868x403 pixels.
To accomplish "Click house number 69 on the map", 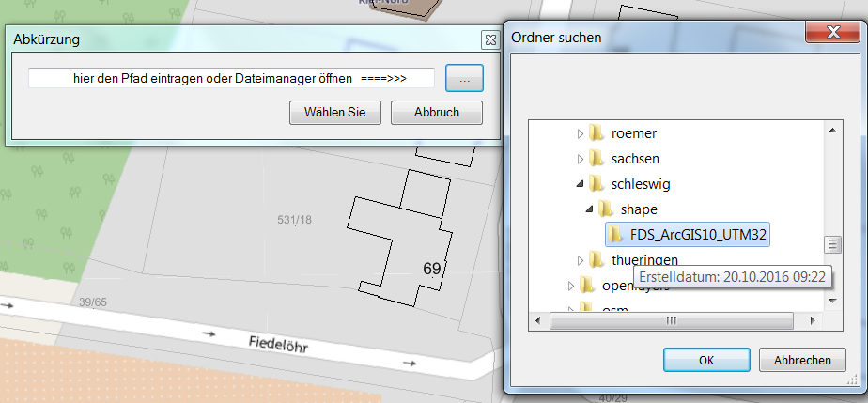I will (x=432, y=269).
